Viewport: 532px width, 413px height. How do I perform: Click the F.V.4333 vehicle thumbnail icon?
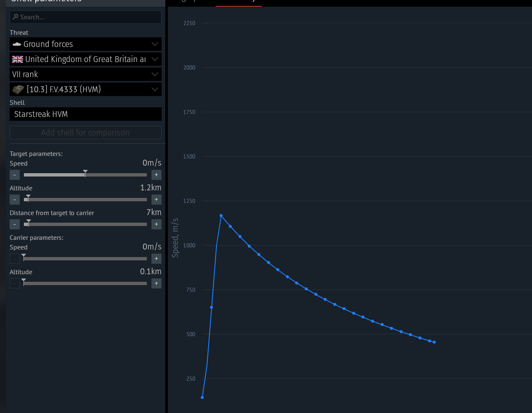tap(18, 89)
